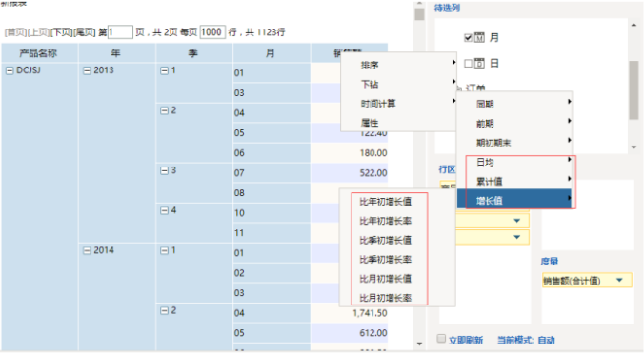Open the 销售额(合计值) measure dropdown
This screenshot has height=354, width=644.
(620, 280)
